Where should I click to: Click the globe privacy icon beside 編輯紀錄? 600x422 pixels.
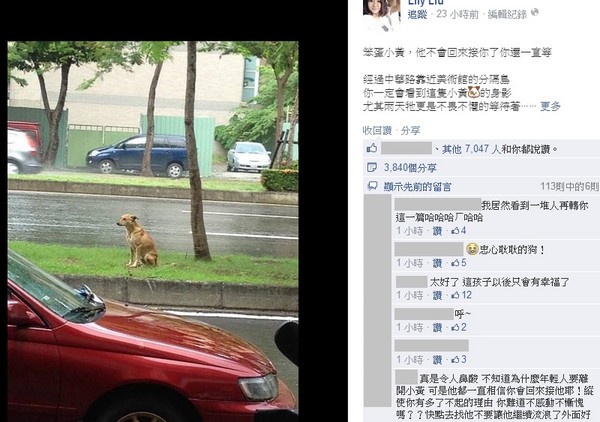point(535,12)
